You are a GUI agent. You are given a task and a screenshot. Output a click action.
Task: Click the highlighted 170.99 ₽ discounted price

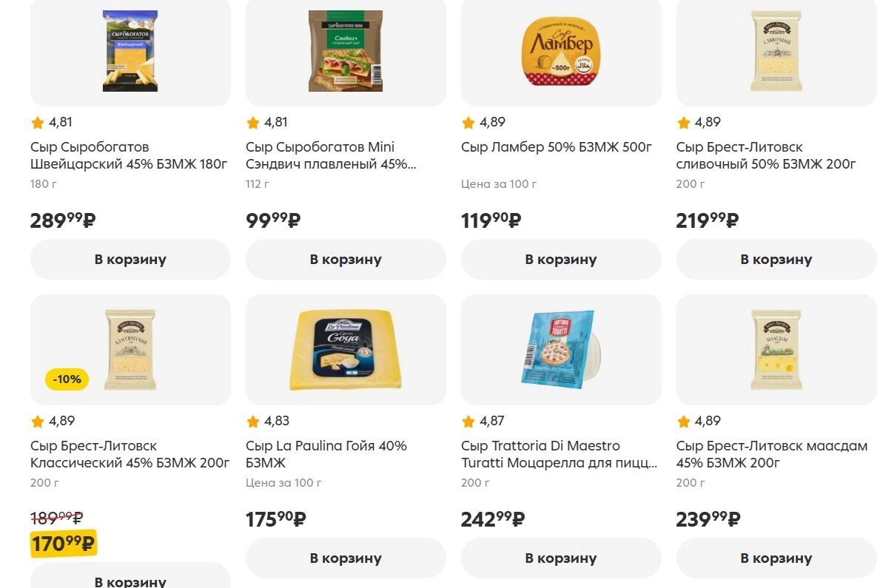pyautogui.click(x=63, y=544)
